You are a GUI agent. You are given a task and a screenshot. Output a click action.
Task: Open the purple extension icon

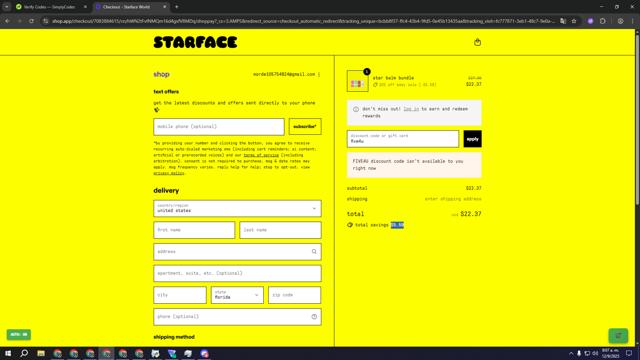pyautogui.click(x=590, y=21)
